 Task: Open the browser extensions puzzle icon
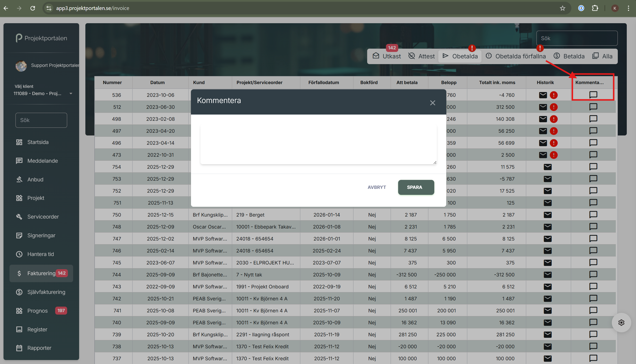pyautogui.click(x=595, y=8)
